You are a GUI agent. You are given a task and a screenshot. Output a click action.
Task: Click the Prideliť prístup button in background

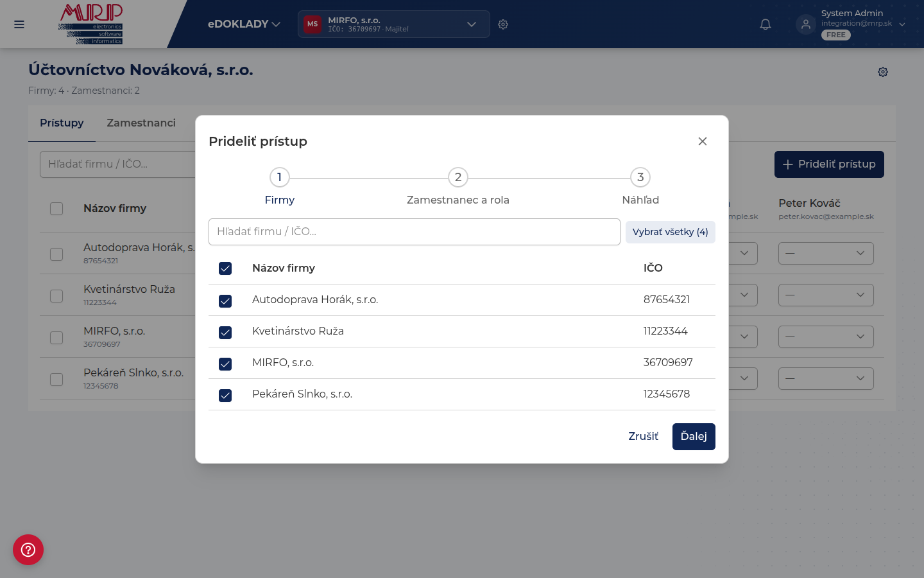coord(829,164)
